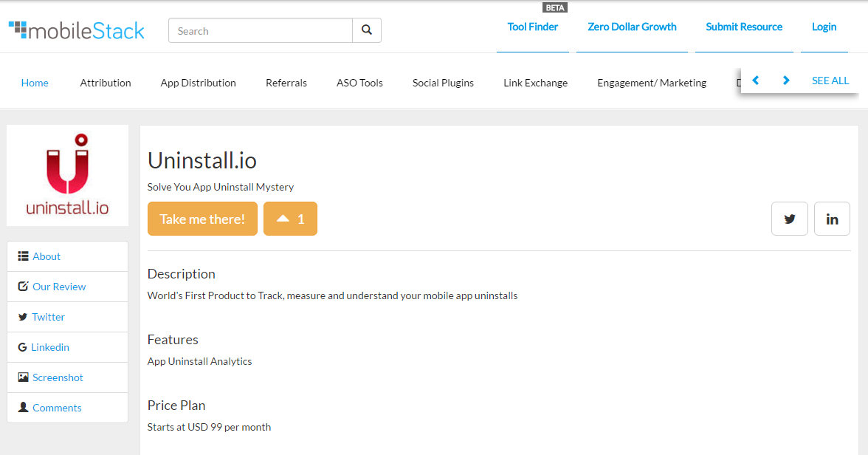The image size is (868, 455).
Task: Click the Screenshot picture icon
Action: point(24,377)
